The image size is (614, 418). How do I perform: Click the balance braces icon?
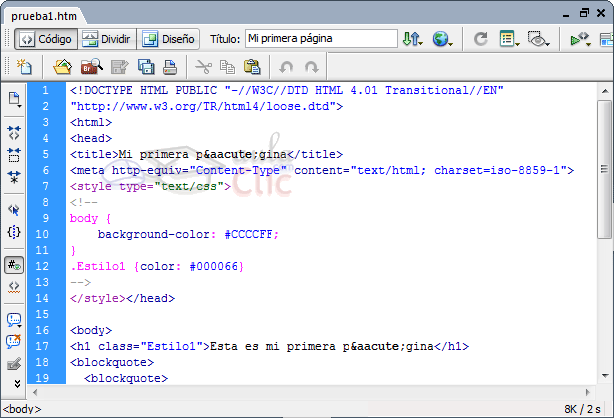14,232
